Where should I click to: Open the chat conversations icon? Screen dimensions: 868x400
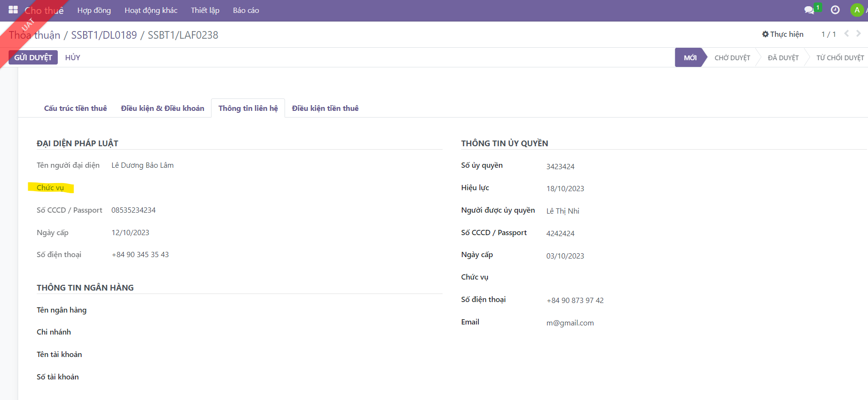[x=809, y=10]
